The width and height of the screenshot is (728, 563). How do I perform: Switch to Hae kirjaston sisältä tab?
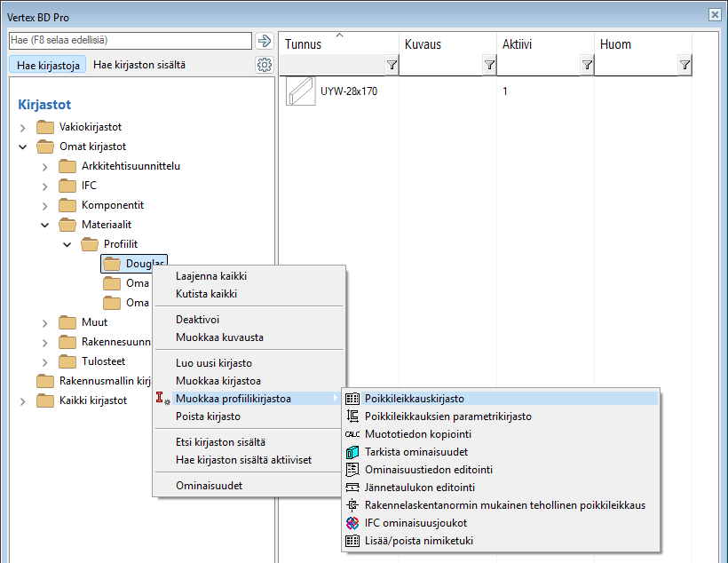139,65
